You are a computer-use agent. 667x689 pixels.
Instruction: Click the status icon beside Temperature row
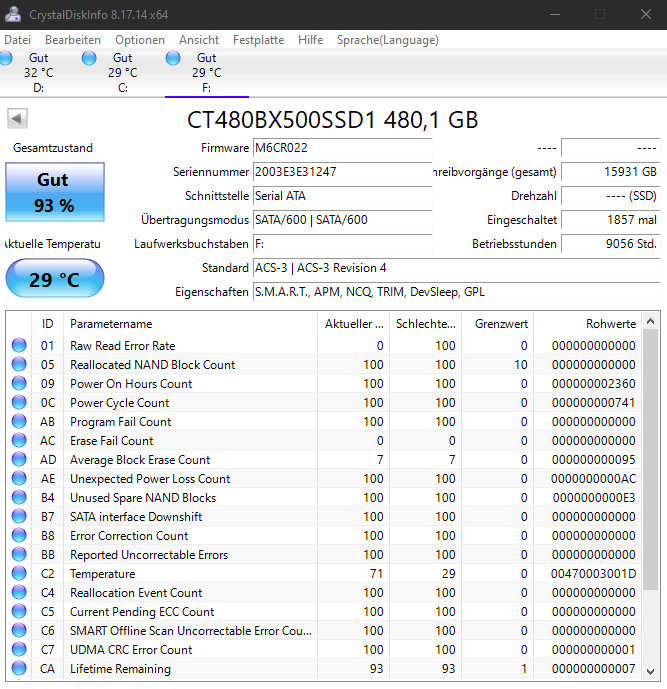(x=19, y=573)
